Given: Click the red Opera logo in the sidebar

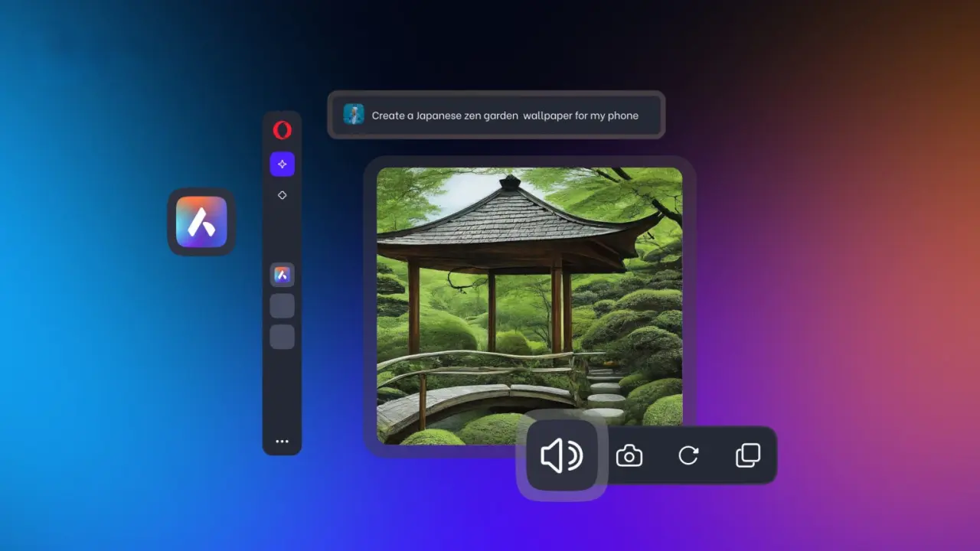Looking at the screenshot, I should click(282, 130).
